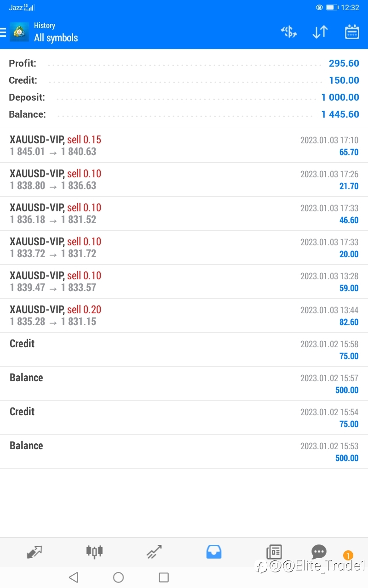
Task: Switch to the Quotes arrows tab
Action: 34,552
